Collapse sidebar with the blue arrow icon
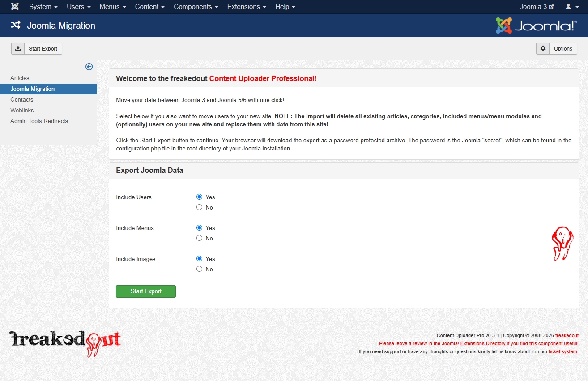The height and width of the screenshot is (381, 588). [x=89, y=67]
